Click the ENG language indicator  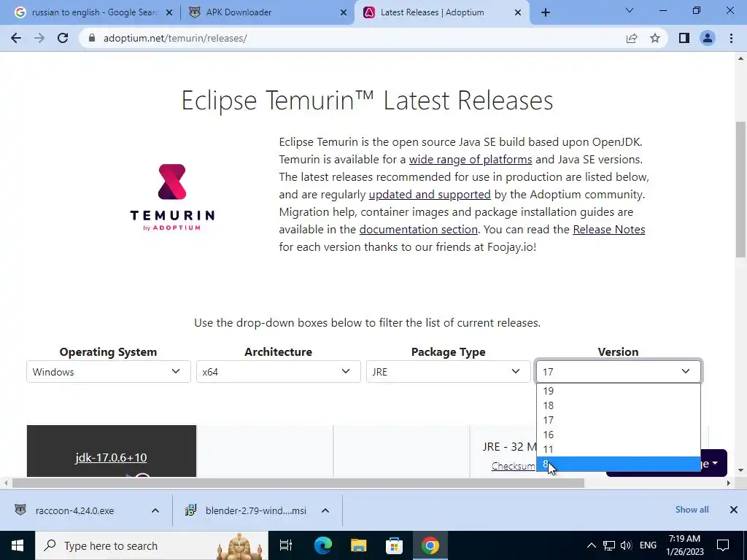(x=648, y=545)
